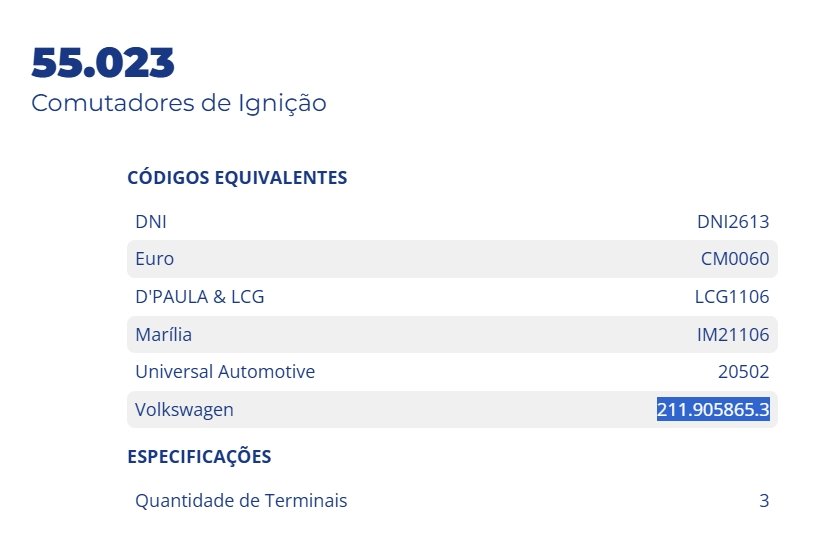Click the 20502 code value
Image resolution: width=838 pixels, height=555 pixels.
point(743,372)
